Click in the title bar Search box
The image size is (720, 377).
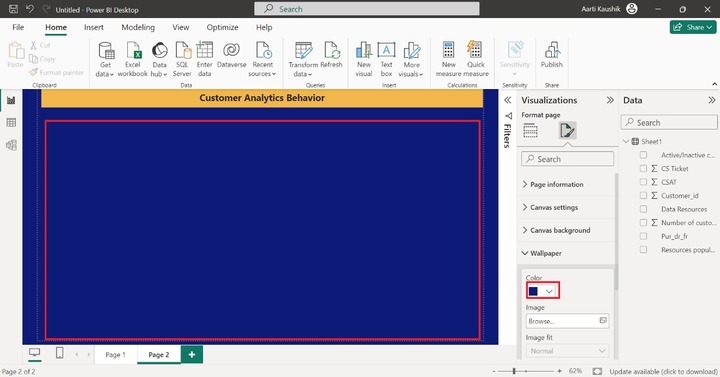pos(366,9)
